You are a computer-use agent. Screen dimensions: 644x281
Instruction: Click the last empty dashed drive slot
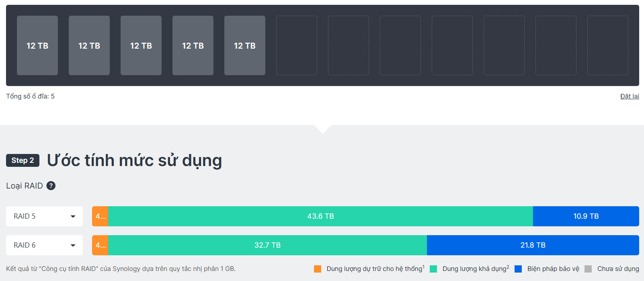[x=607, y=45]
